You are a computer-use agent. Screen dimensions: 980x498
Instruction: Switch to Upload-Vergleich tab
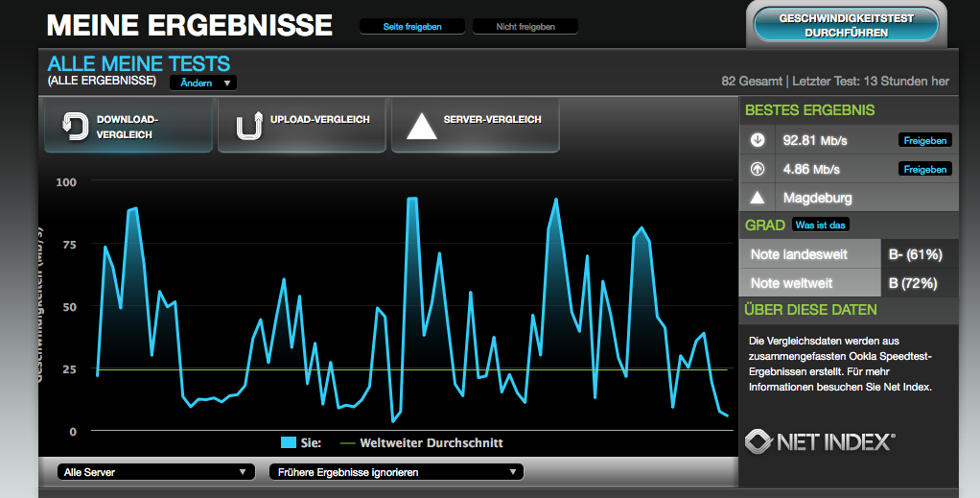(x=302, y=127)
